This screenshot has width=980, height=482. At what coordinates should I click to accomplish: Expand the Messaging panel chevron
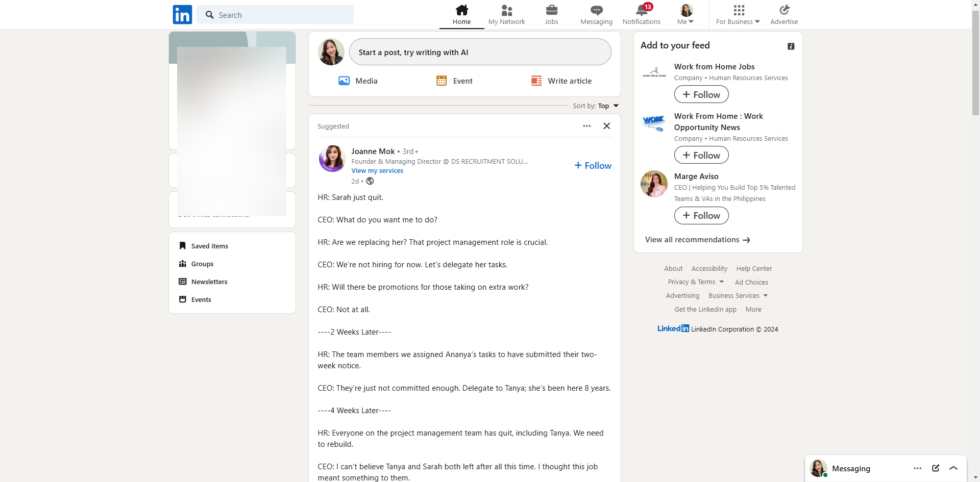tap(953, 468)
